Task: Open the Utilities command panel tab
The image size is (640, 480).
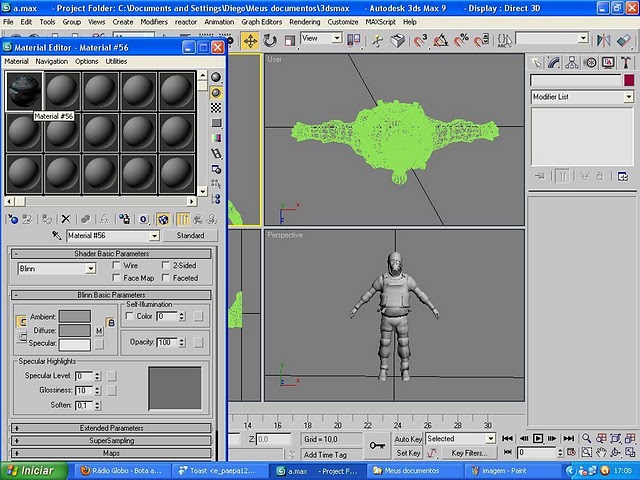Action: pyautogui.click(x=626, y=63)
